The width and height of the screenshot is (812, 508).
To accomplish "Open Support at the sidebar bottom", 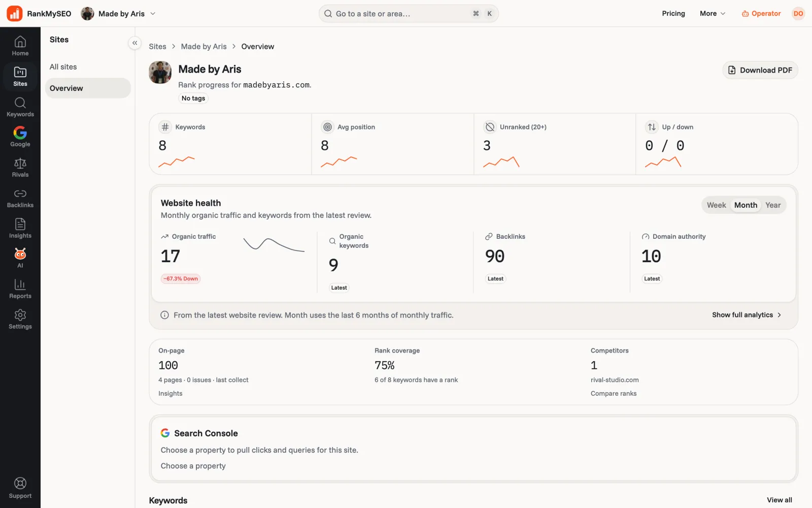I will 20,488.
